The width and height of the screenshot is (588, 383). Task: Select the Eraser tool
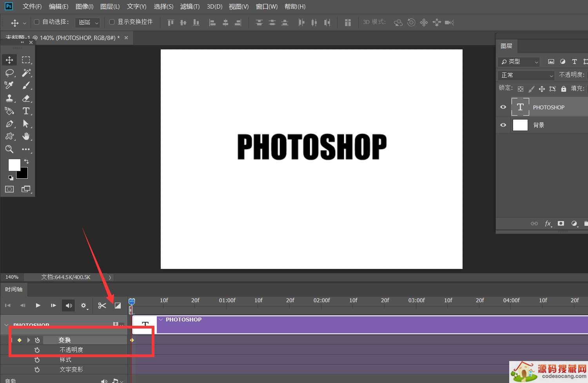(26, 98)
